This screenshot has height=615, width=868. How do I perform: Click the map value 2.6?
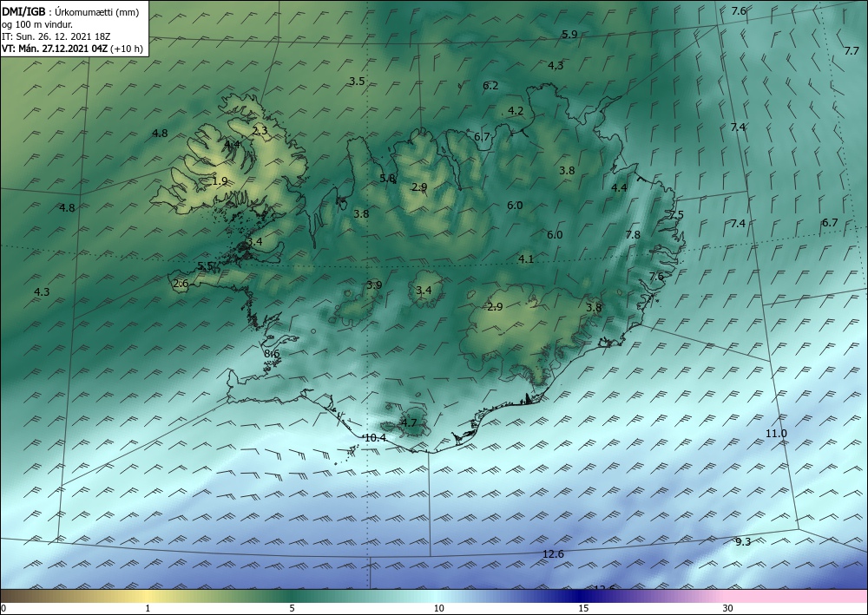pyautogui.click(x=181, y=284)
